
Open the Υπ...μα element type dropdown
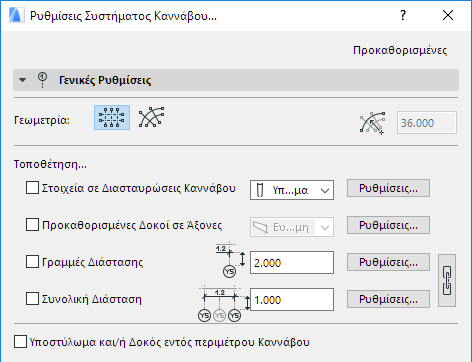click(x=292, y=190)
